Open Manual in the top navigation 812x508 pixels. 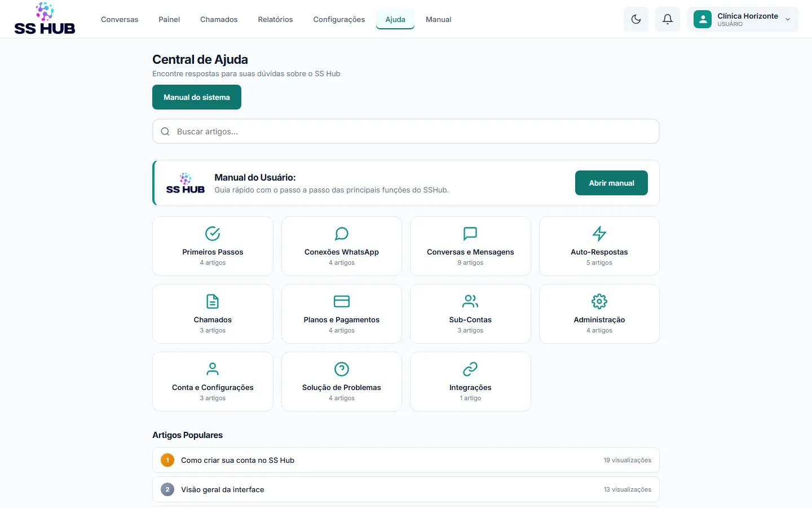pos(439,19)
